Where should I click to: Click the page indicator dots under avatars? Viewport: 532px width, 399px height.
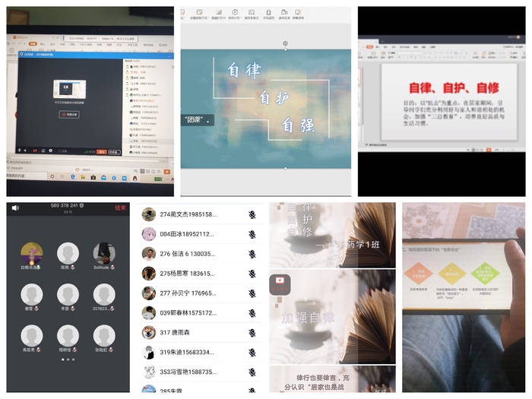pos(68,359)
